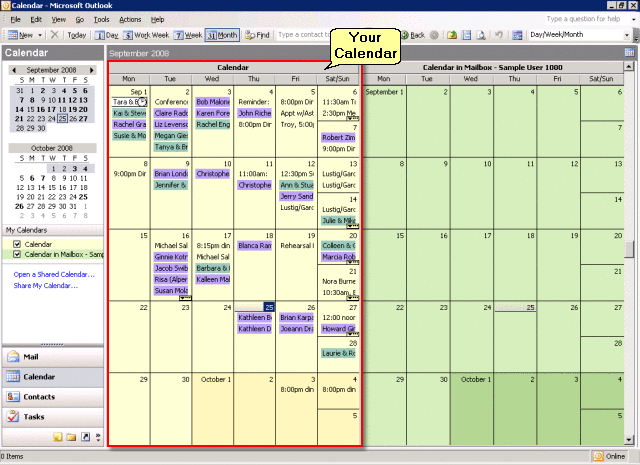Click the Delete X toolbar icon
The height and width of the screenshot is (465, 640).
[54, 35]
